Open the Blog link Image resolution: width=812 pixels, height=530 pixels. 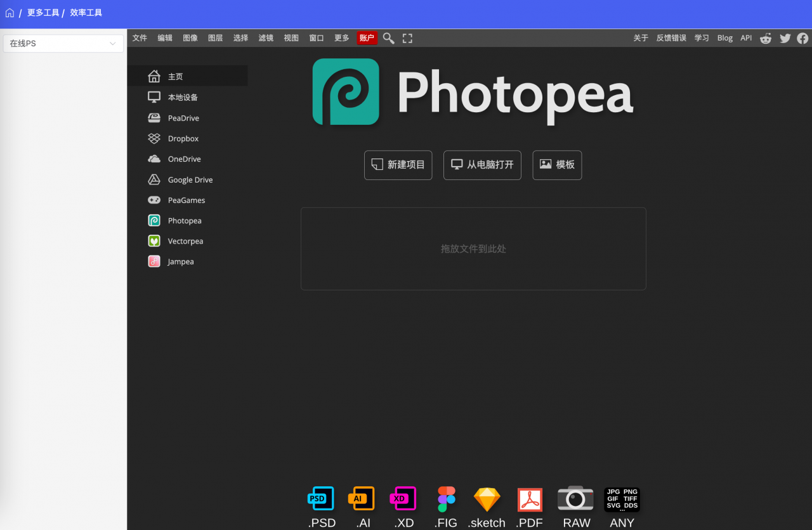pyautogui.click(x=725, y=38)
